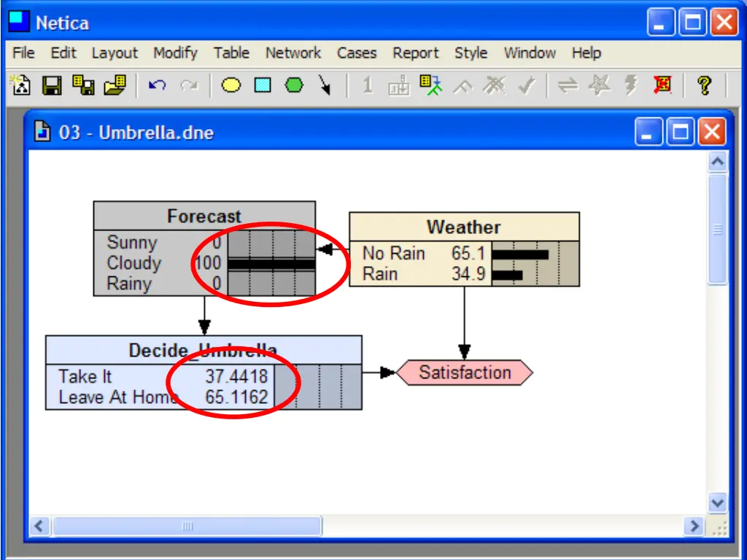Choose the Add Link arrow tool

click(x=325, y=86)
